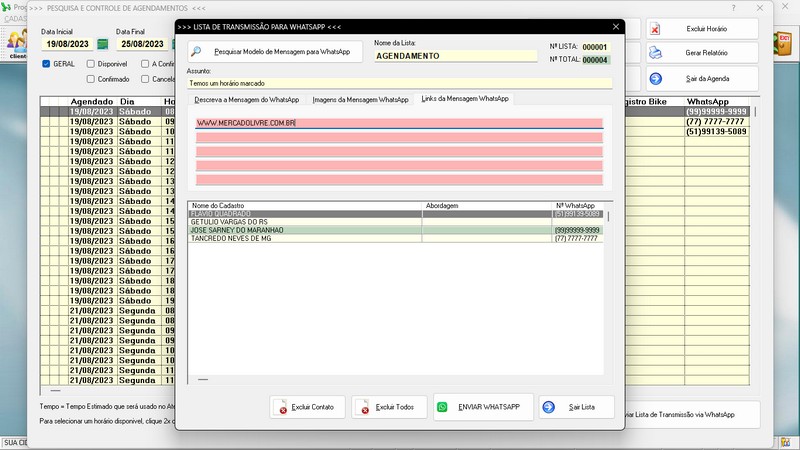Switch to Descreva a Mensagem do WhatsApp tab
The height and width of the screenshot is (450, 800).
click(247, 100)
